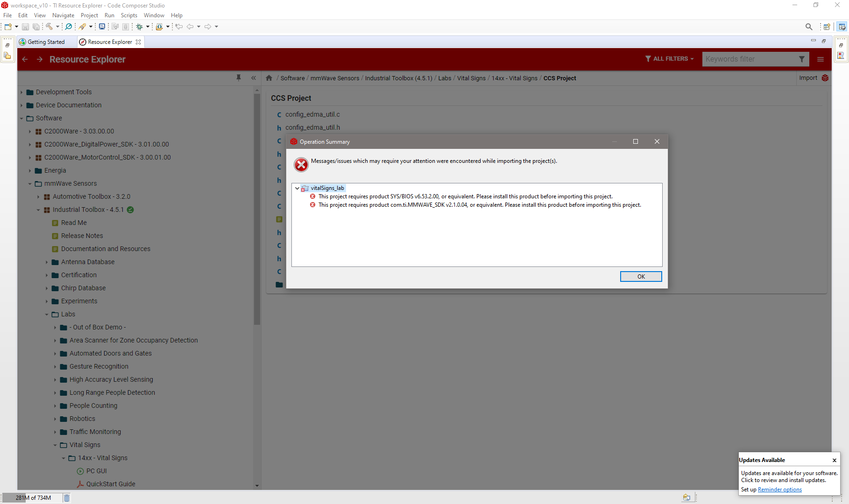Dismiss the Updates Available popup
This screenshot has height=504, width=849.
pos(835,460)
